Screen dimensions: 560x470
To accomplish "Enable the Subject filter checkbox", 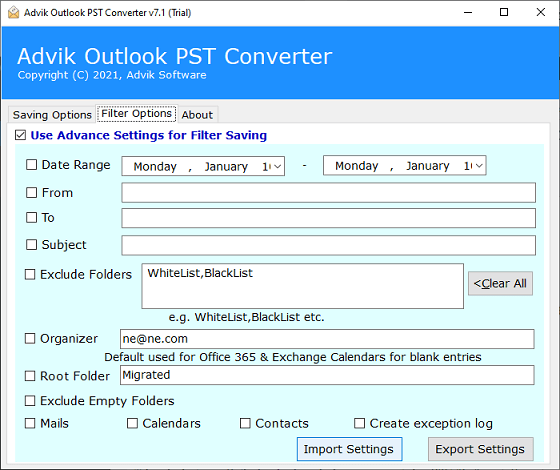I will 31,245.
